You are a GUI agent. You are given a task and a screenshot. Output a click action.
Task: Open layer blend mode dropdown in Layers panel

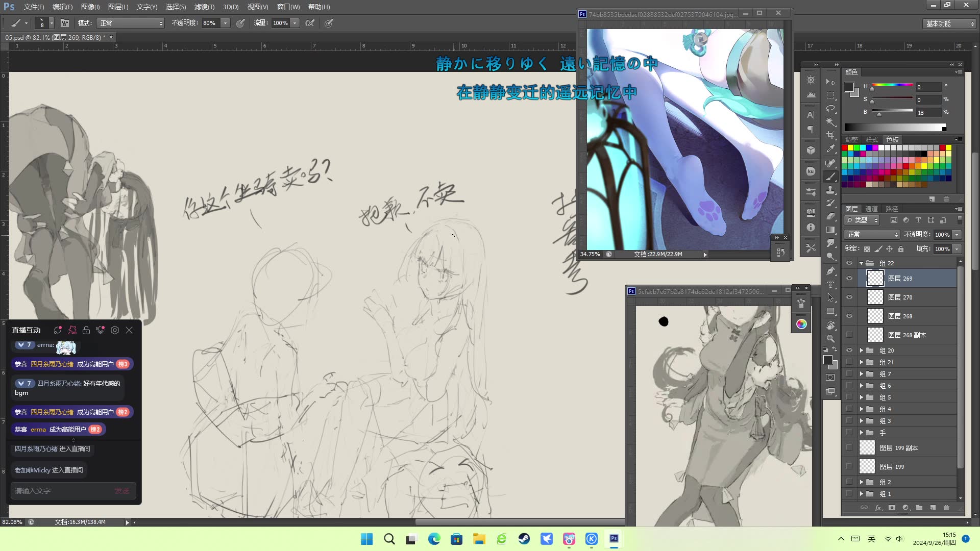(x=872, y=235)
